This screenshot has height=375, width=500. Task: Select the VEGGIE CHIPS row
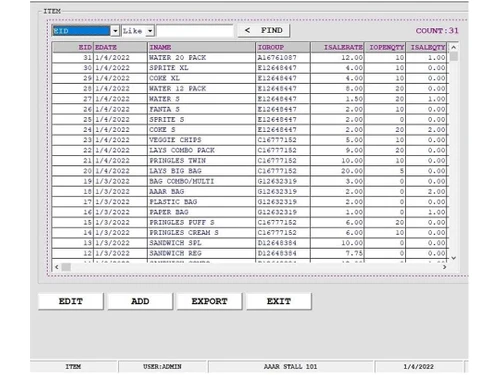249,140
